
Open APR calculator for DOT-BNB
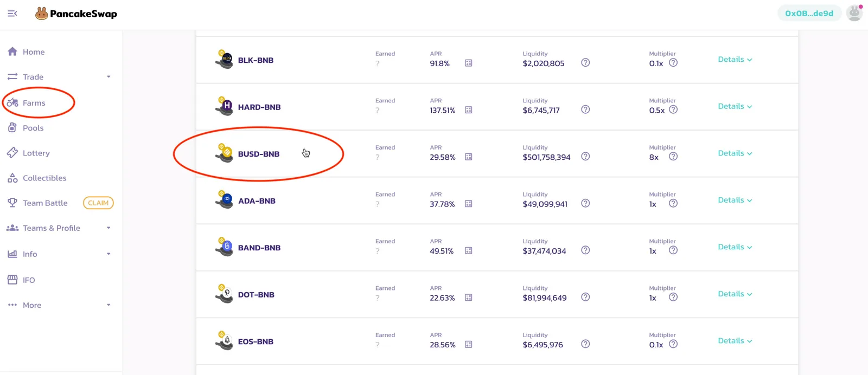(469, 298)
